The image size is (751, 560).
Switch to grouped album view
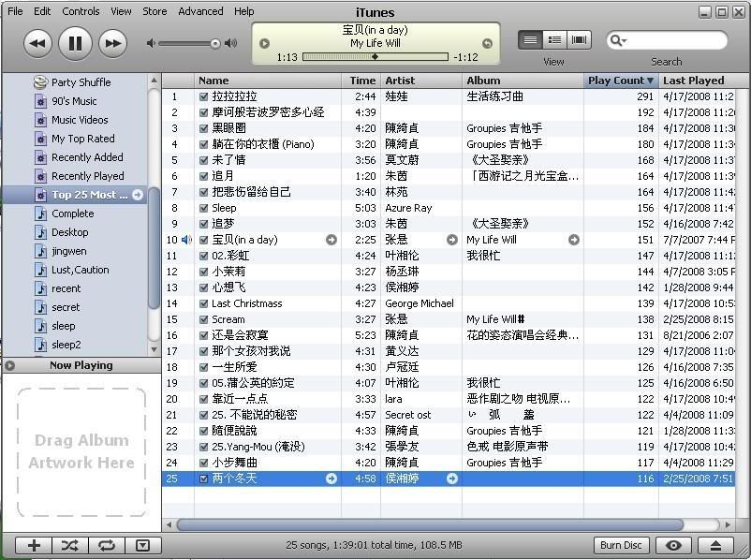[x=554, y=39]
